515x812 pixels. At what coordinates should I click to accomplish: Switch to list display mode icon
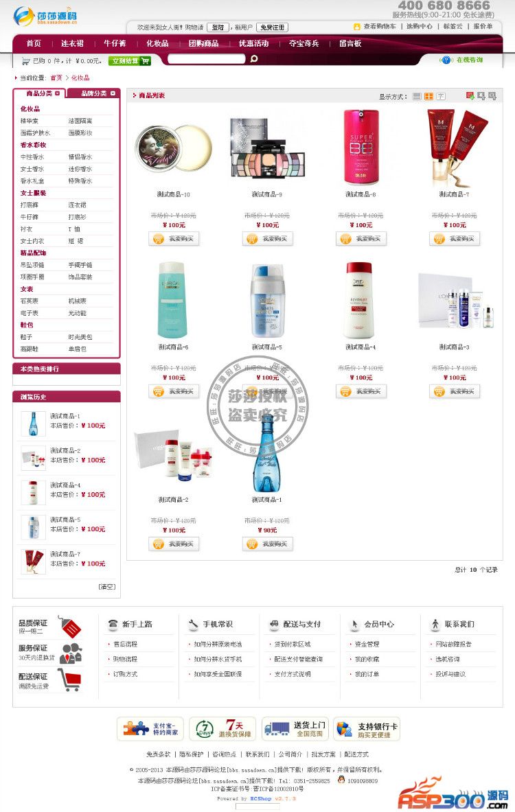(x=417, y=96)
